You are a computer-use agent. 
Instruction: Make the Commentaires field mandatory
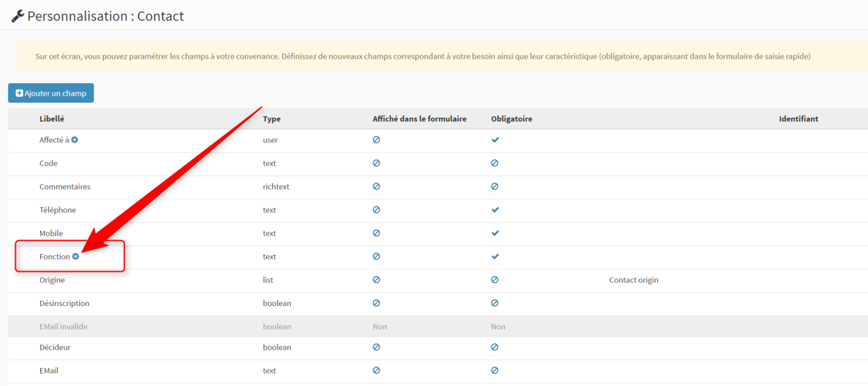(495, 187)
